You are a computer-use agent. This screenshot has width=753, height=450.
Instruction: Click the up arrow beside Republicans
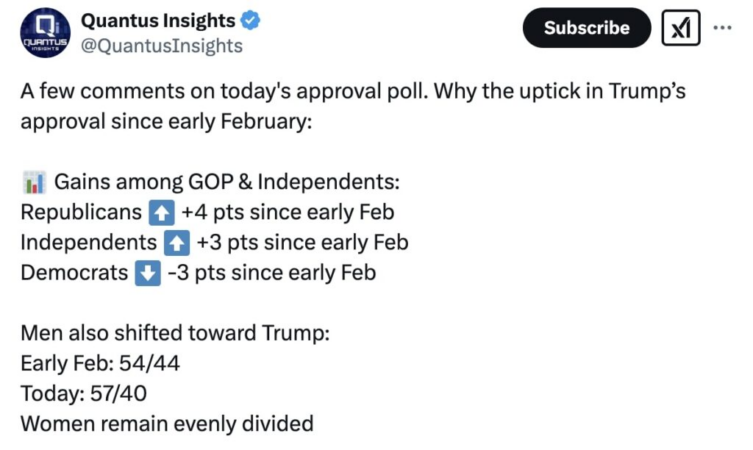[x=161, y=213]
